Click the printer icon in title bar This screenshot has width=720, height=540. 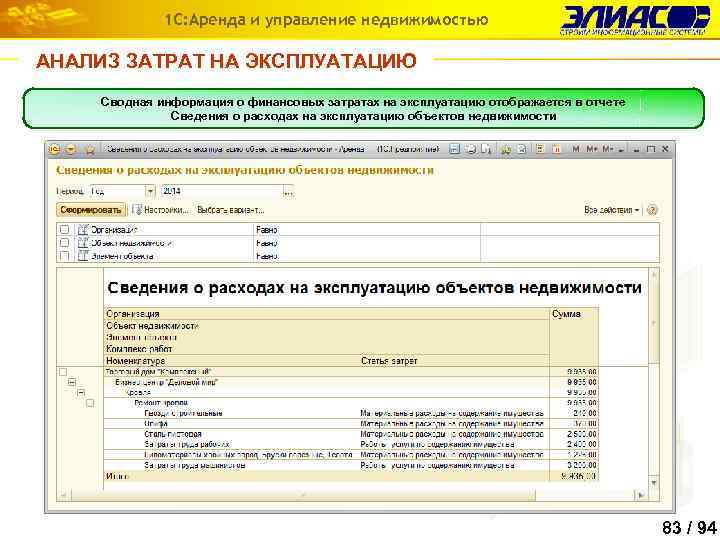coord(471,149)
